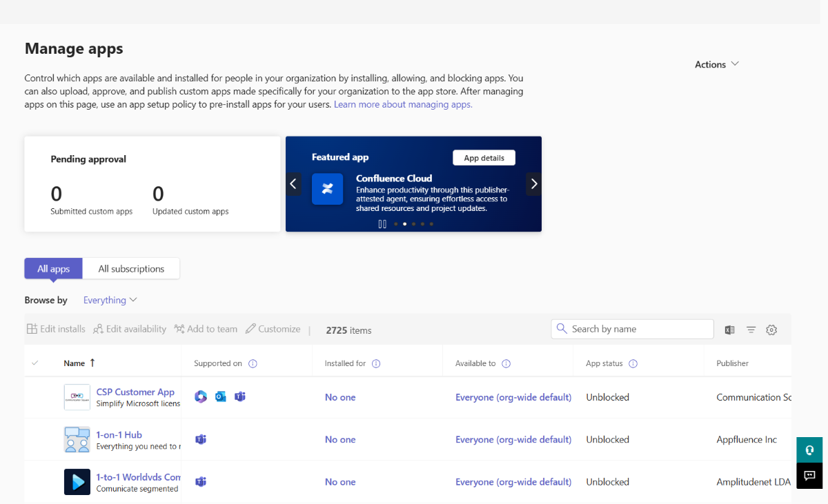Click Unblocked status for CSP Customer App

[607, 397]
